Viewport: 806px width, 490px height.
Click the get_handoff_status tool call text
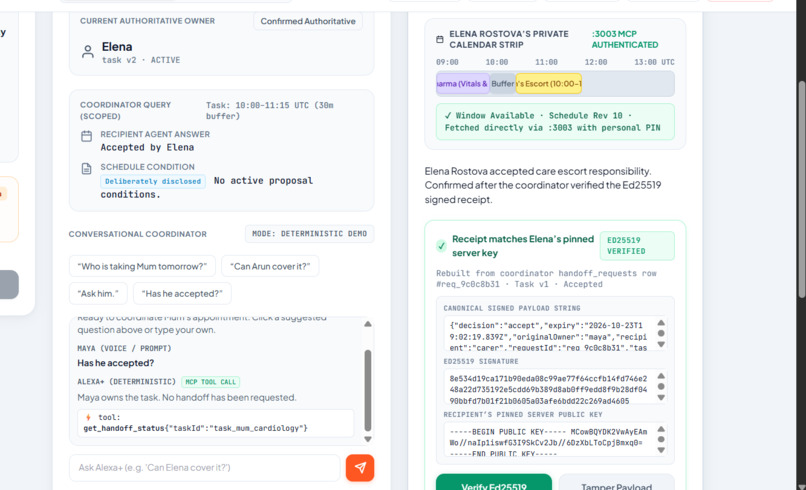[195, 428]
